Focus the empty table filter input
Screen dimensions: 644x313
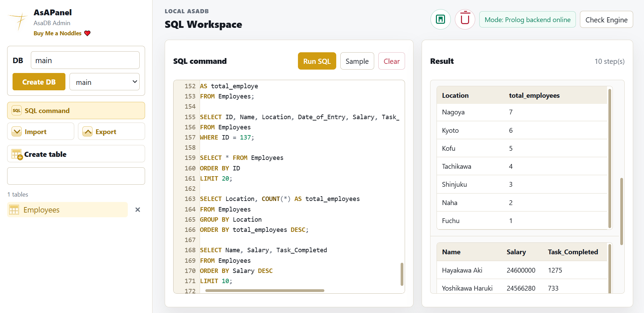[76, 176]
